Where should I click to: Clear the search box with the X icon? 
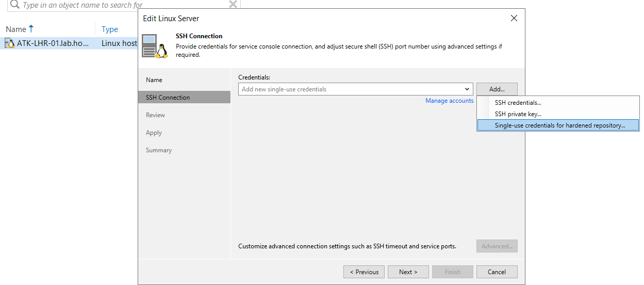233,4
